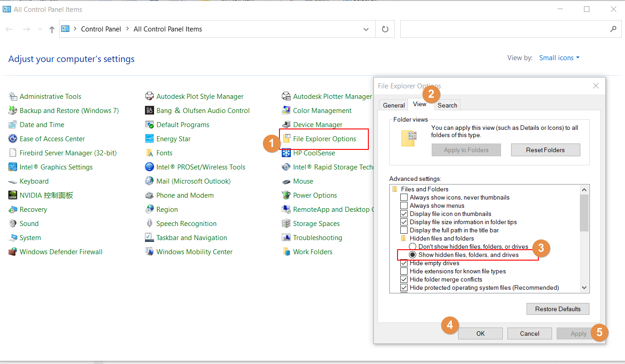Select Don't show hidden files radio button
The image size is (625, 364).
click(413, 247)
